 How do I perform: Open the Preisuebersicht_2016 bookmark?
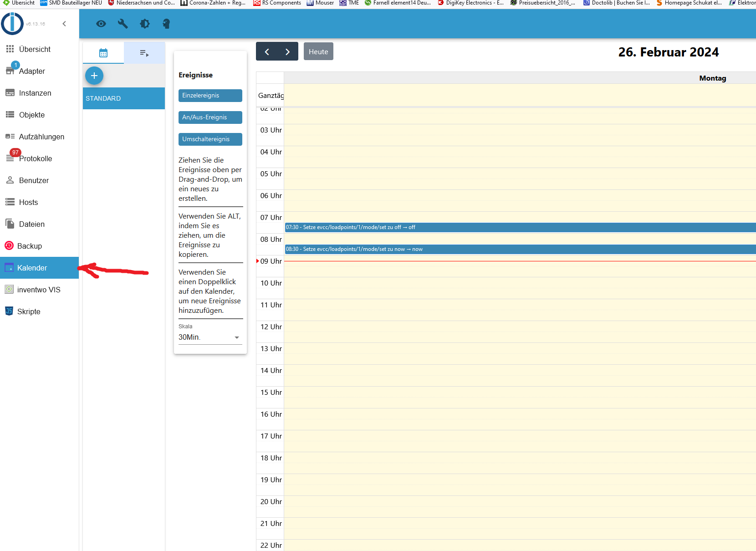(x=543, y=3)
